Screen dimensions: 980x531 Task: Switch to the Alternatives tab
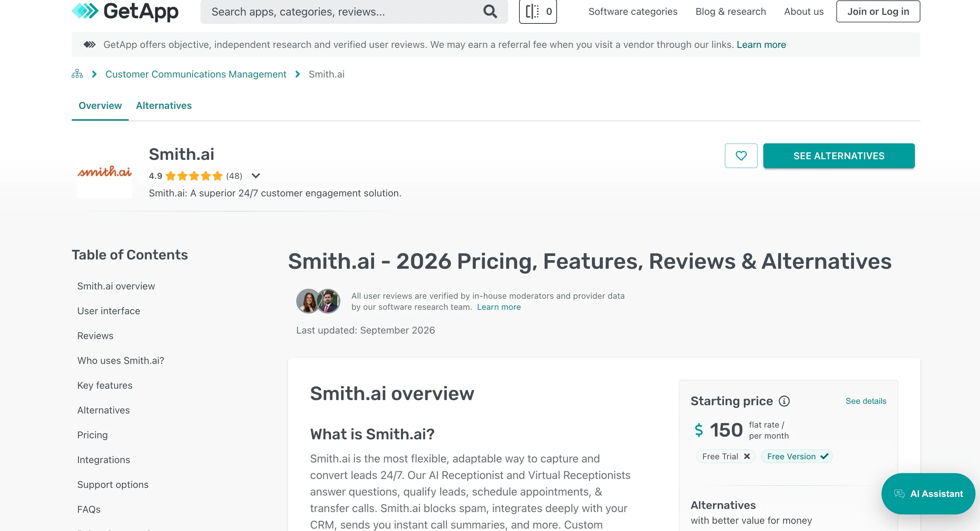[164, 105]
